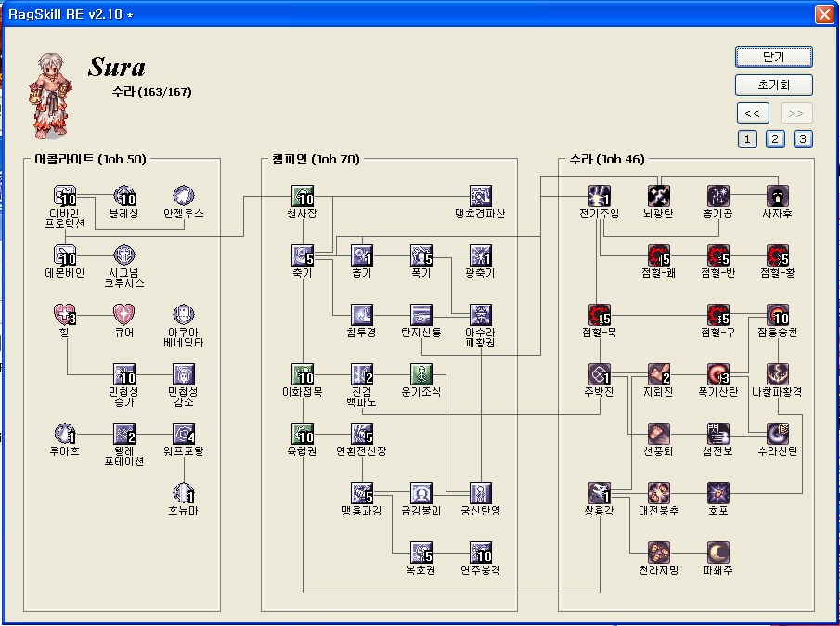Click the 잠룡승천 skill icon
Viewport: 840px width, 626px height.
[777, 314]
